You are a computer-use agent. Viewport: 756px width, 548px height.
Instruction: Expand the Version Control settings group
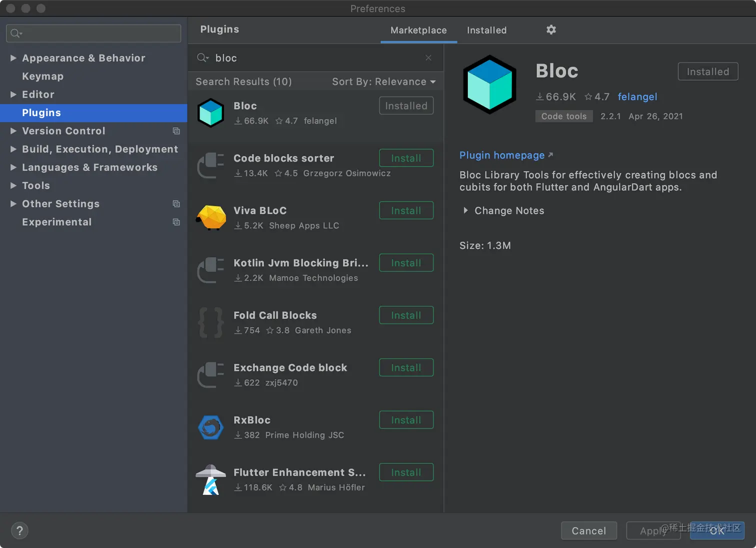coord(13,131)
